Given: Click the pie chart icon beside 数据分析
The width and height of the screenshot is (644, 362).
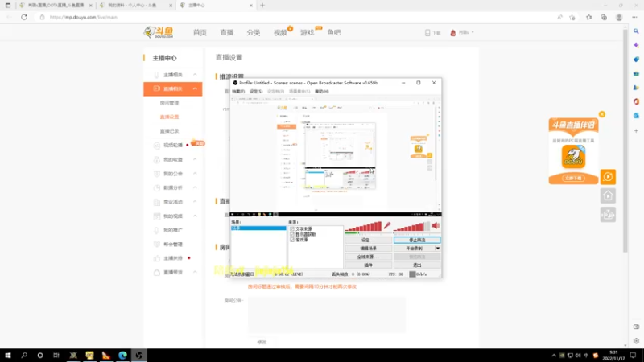Looking at the screenshot, I should pos(156,187).
